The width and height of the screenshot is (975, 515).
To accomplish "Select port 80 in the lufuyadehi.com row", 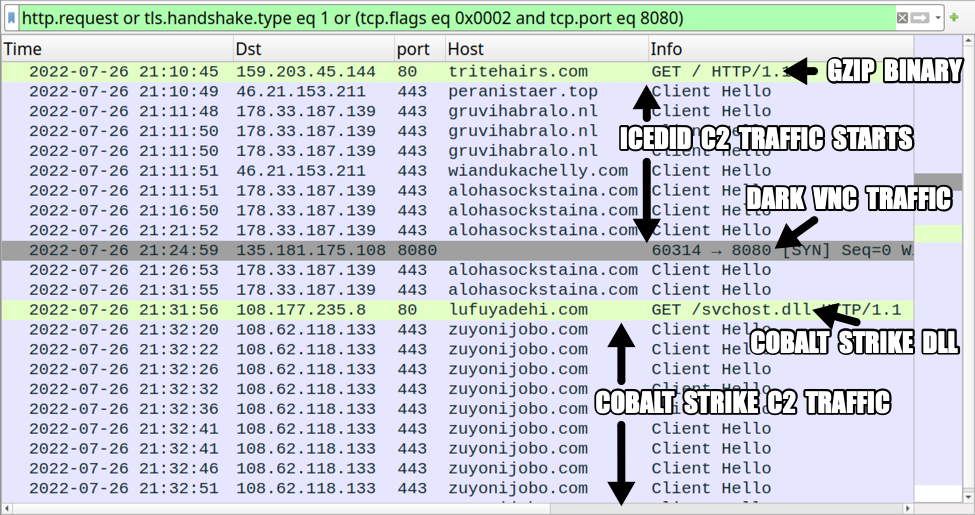I will click(x=407, y=310).
